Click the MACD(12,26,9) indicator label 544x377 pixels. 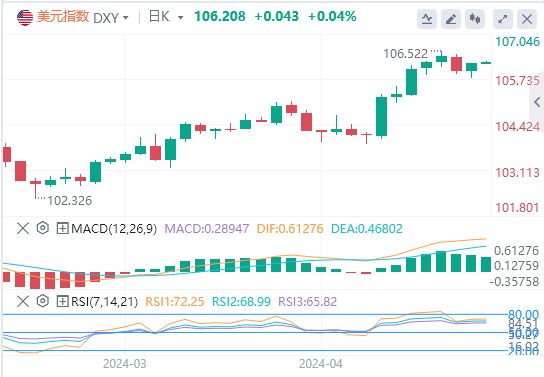114,229
